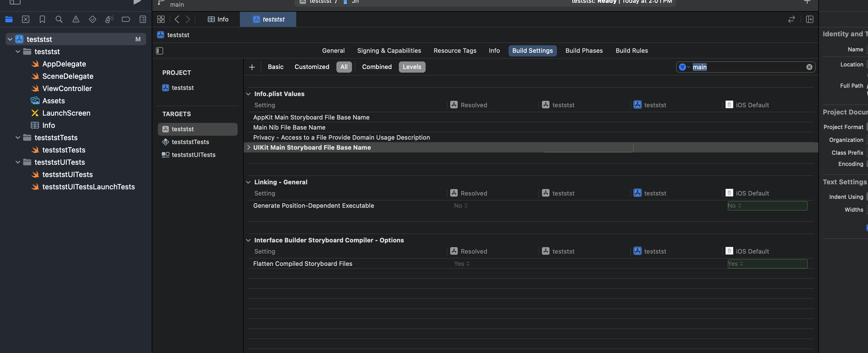
Task: Switch to Combined view
Action: click(377, 67)
